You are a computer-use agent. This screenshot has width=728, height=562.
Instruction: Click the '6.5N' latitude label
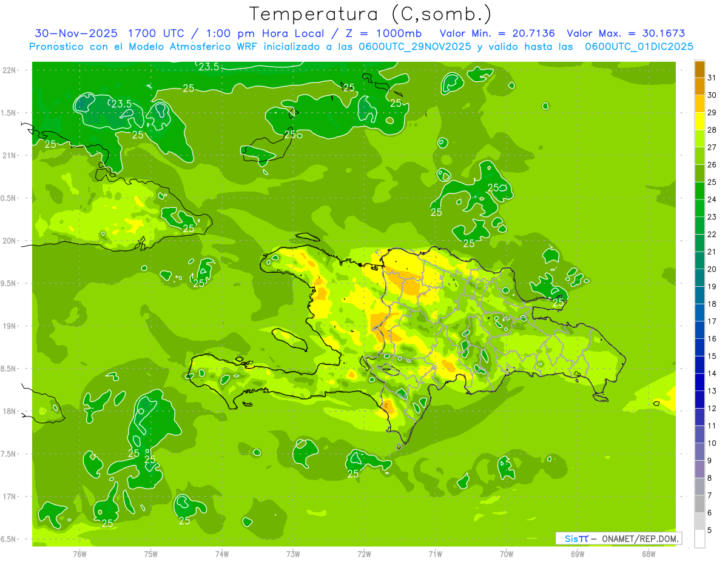coord(9,539)
